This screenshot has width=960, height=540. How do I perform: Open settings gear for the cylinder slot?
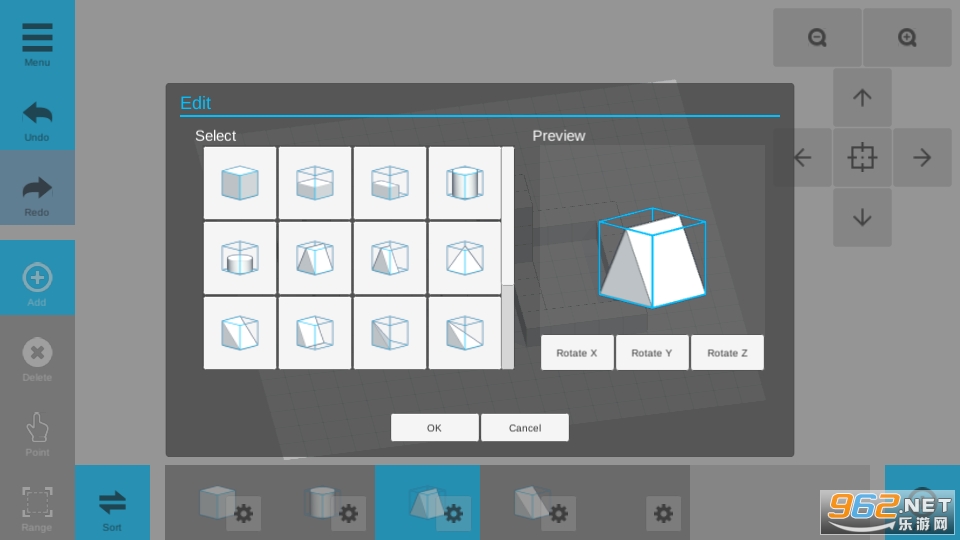pos(348,514)
